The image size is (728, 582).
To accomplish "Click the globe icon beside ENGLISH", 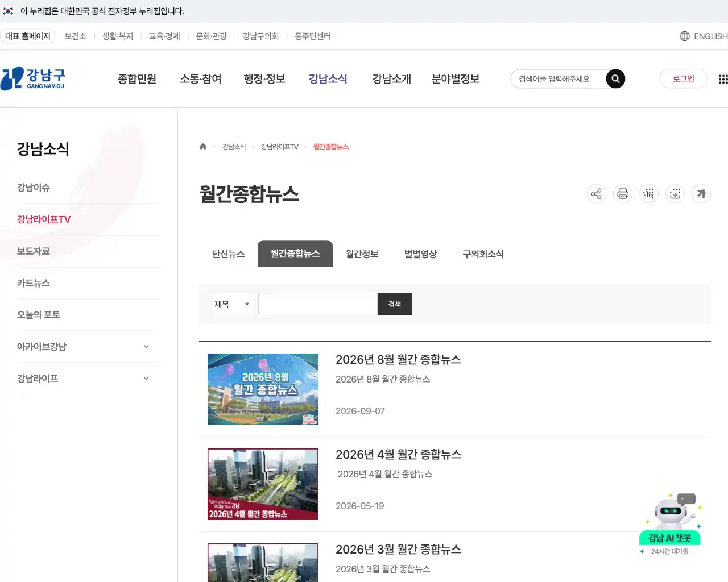I will pyautogui.click(x=685, y=36).
